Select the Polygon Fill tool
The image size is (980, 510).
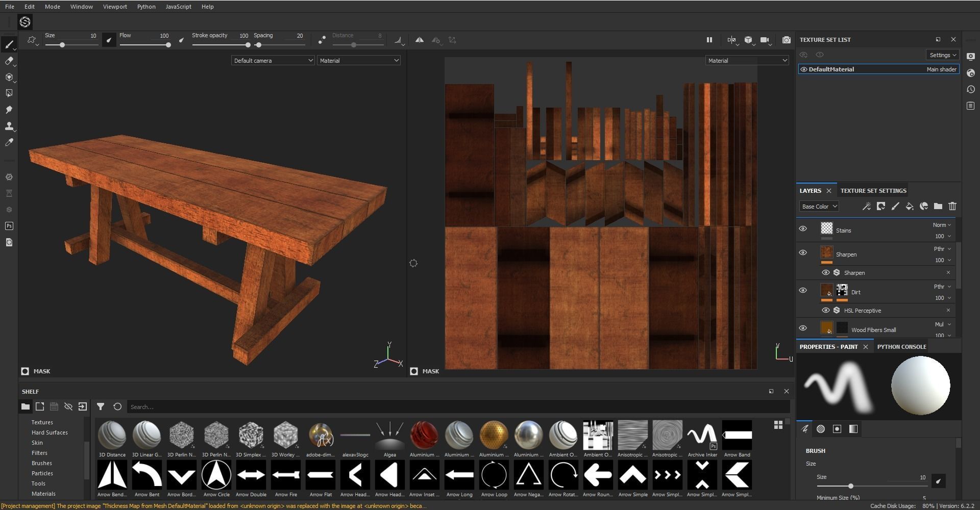(x=9, y=93)
